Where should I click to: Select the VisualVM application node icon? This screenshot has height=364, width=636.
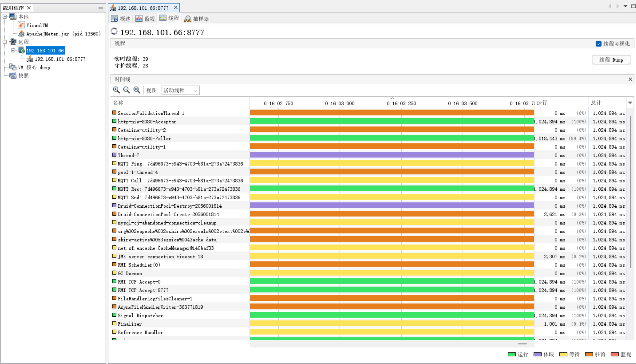point(21,25)
